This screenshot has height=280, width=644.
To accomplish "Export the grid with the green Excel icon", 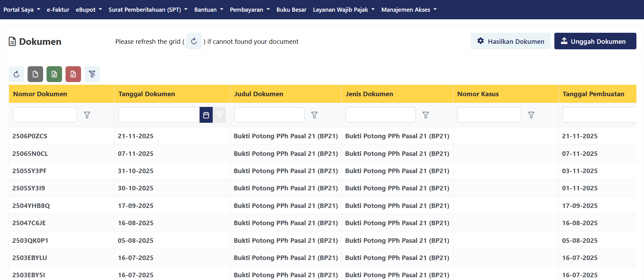I will (x=54, y=74).
